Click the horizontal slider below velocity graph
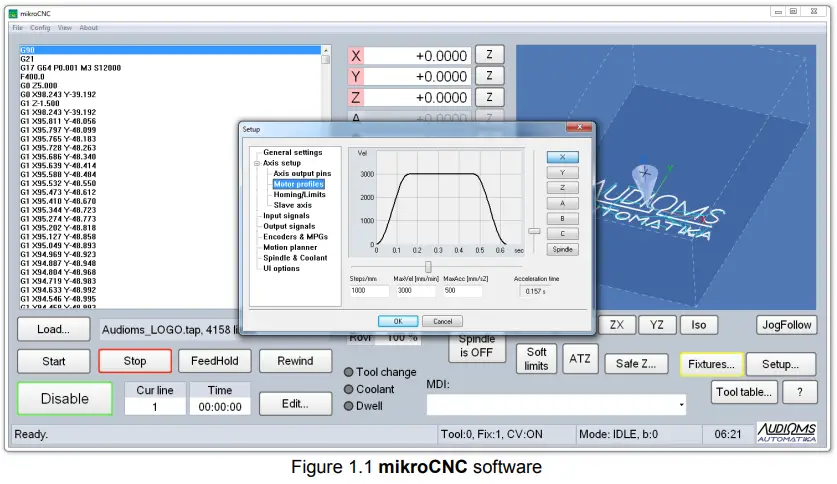Viewport: 837px width, 484px height. [428, 266]
